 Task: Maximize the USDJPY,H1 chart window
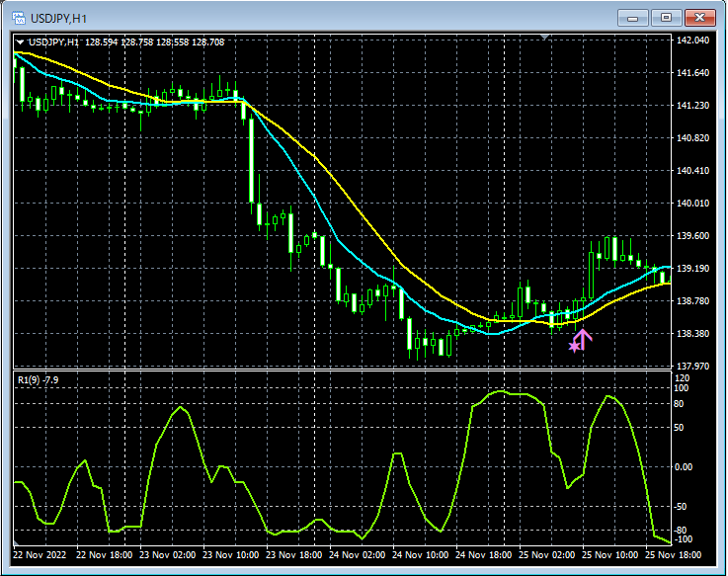pyautogui.click(x=666, y=18)
